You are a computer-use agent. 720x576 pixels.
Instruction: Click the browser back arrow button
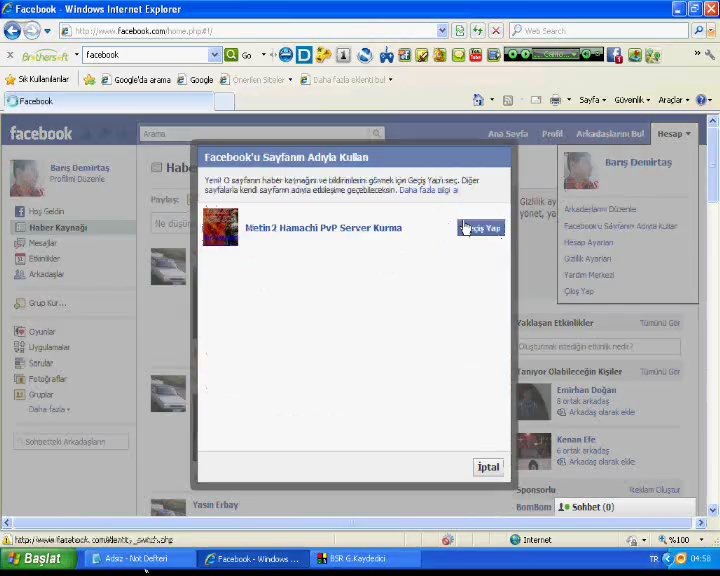[x=12, y=31]
